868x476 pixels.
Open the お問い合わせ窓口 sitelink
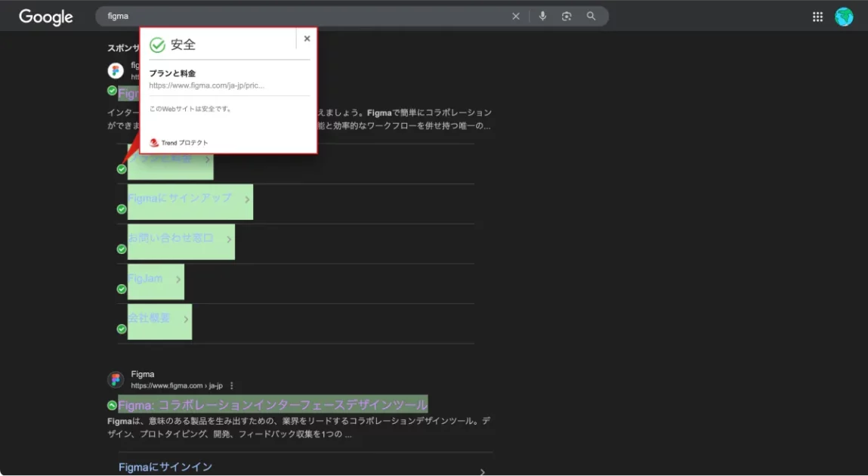pyautogui.click(x=171, y=238)
